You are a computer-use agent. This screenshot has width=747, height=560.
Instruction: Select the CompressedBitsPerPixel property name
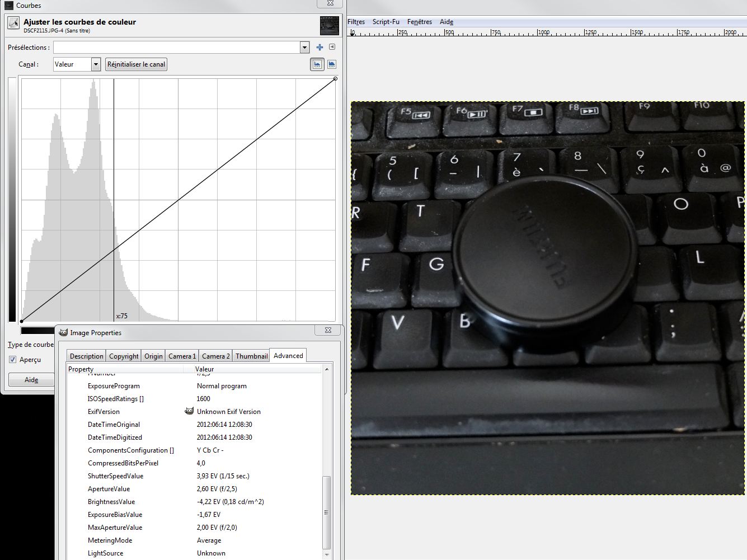click(x=123, y=463)
